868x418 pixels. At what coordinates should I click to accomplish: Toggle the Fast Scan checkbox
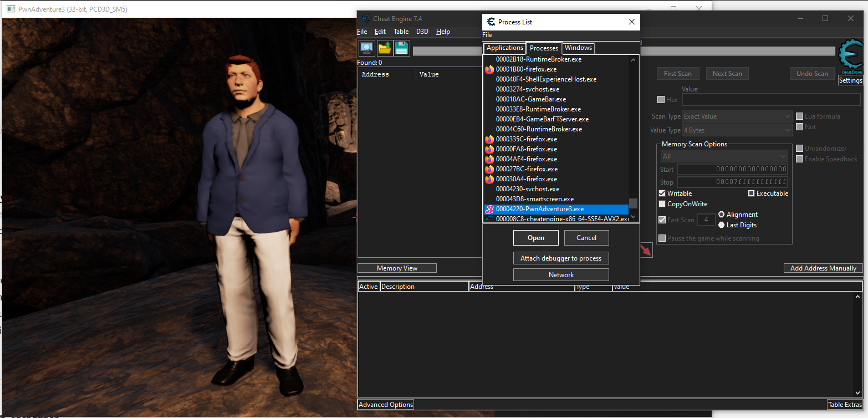click(662, 220)
